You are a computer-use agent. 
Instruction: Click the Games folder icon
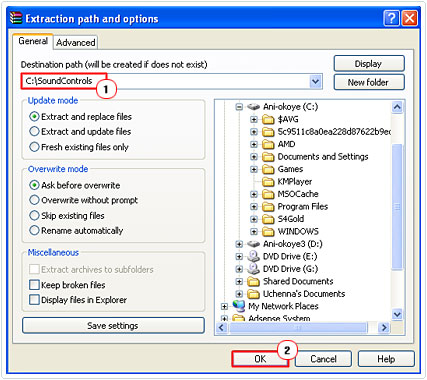(x=268, y=169)
